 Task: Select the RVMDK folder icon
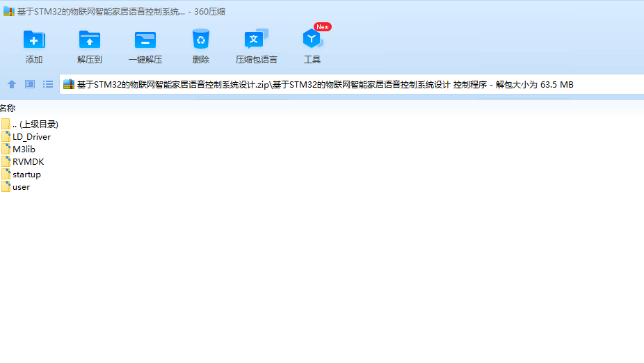pos(6,161)
